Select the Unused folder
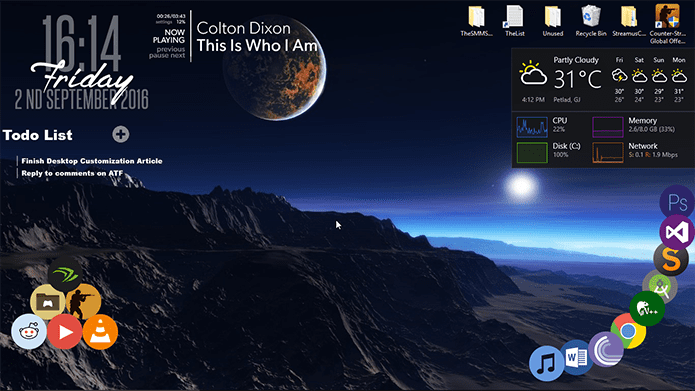695x391 pixels. [x=553, y=21]
